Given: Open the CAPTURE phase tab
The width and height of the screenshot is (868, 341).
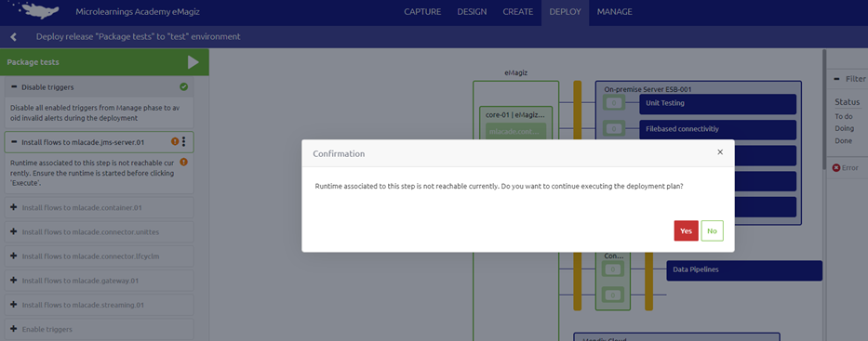Looking at the screenshot, I should coord(422,11).
